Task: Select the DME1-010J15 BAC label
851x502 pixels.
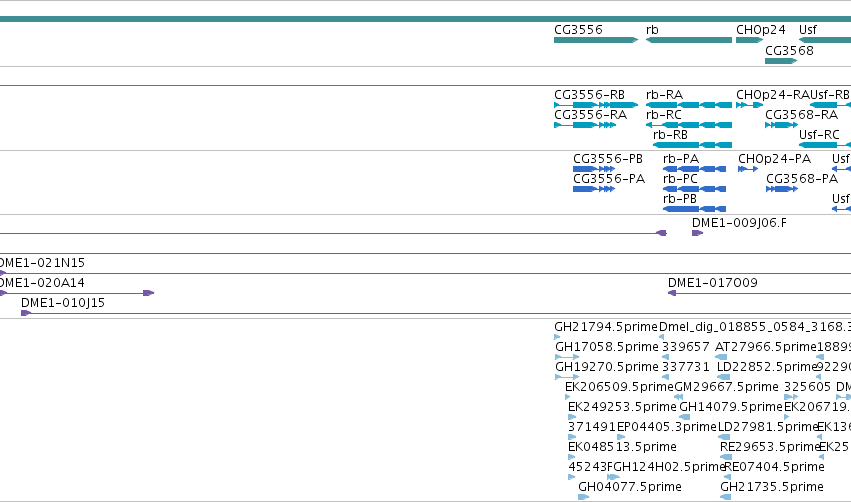Action: click(63, 303)
